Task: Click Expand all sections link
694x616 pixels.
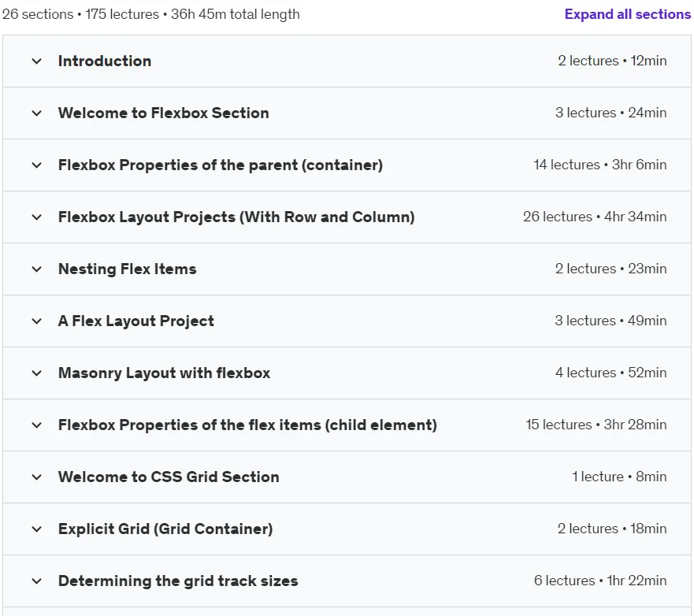Action: tap(627, 14)
